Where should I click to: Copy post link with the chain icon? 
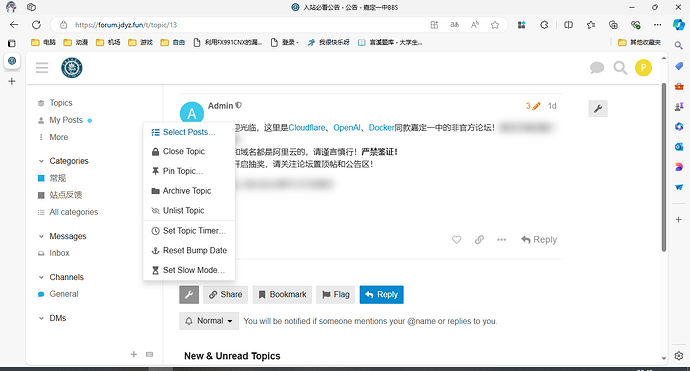[x=479, y=240]
